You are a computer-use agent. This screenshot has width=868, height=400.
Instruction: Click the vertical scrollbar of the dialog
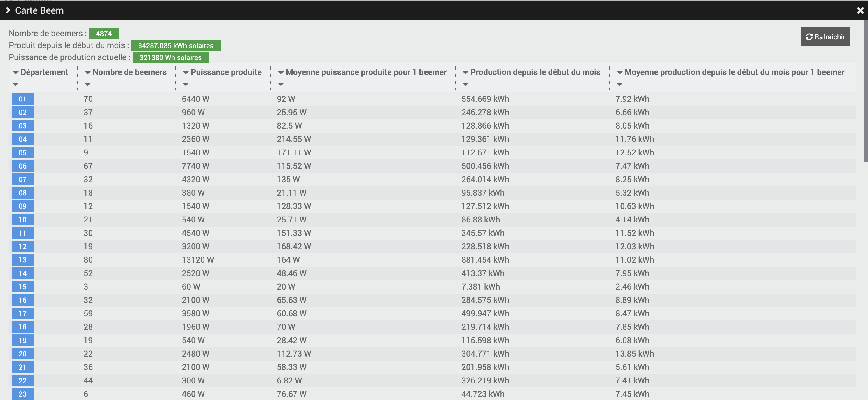866,91
